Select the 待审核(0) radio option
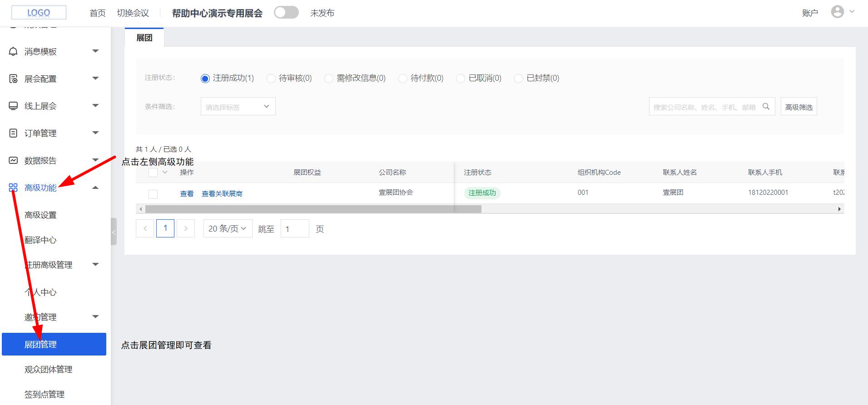This screenshot has width=868, height=405. (271, 79)
